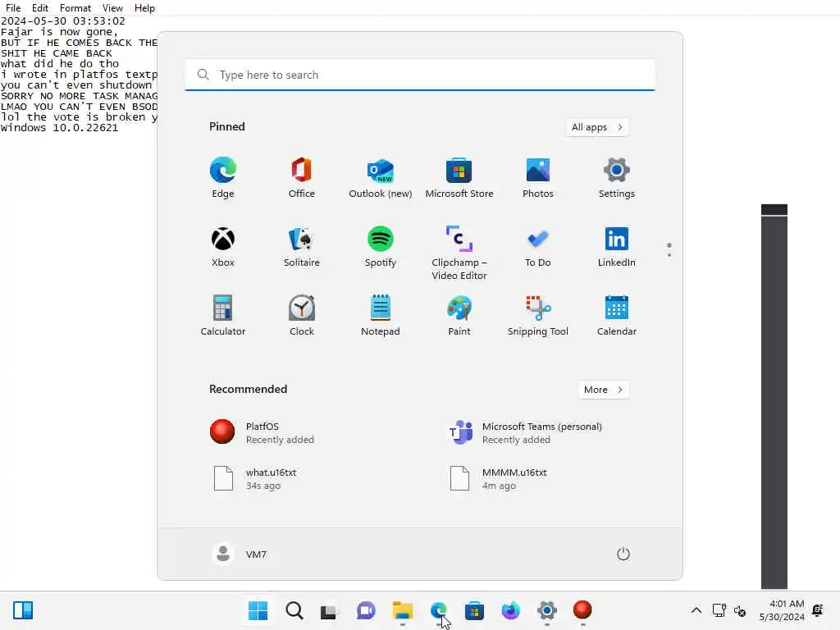This screenshot has height=630, width=840.
Task: Open the Firefox-style browser taskbar icon
Action: click(x=510, y=610)
